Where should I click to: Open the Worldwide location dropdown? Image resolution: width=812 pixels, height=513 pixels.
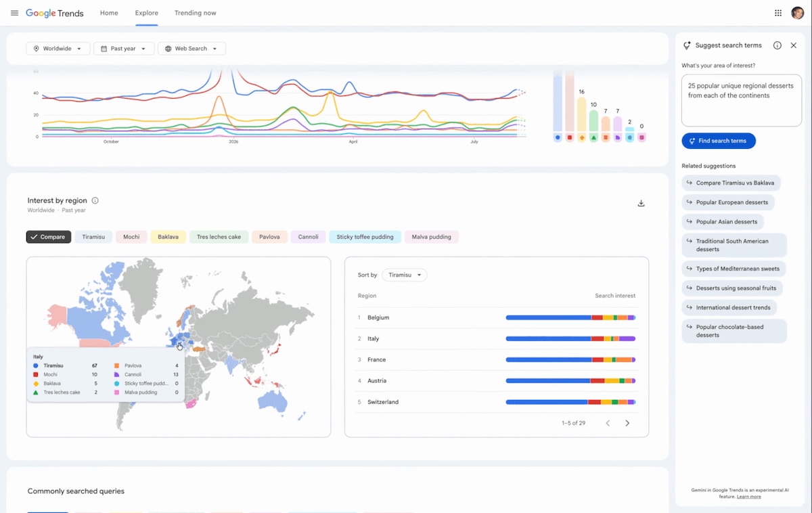tap(58, 49)
